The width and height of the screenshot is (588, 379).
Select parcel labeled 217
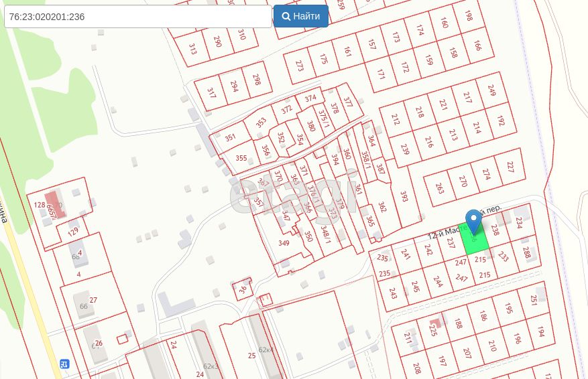tap(467, 98)
